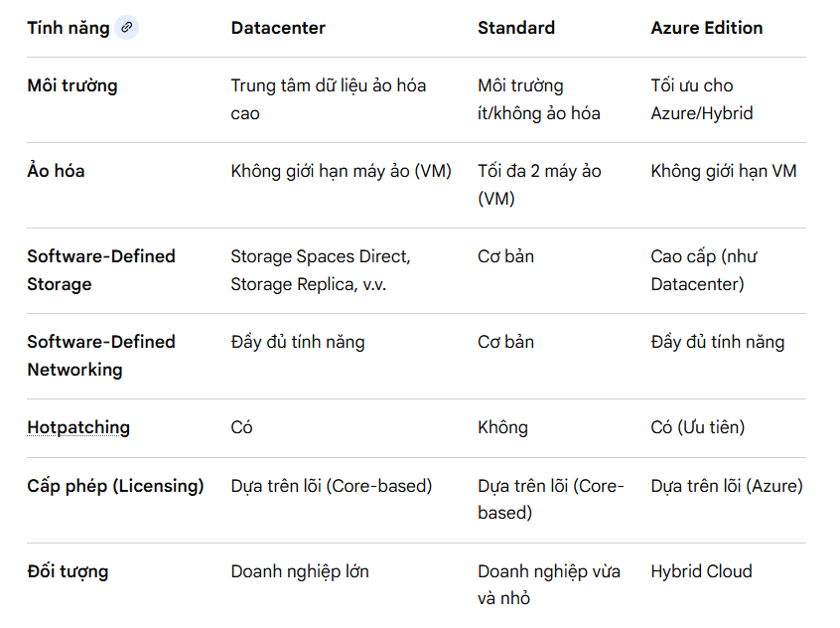This screenshot has width=840, height=628.
Task: Select the 'Hybrid Cloud' cell
Action: tap(702, 571)
